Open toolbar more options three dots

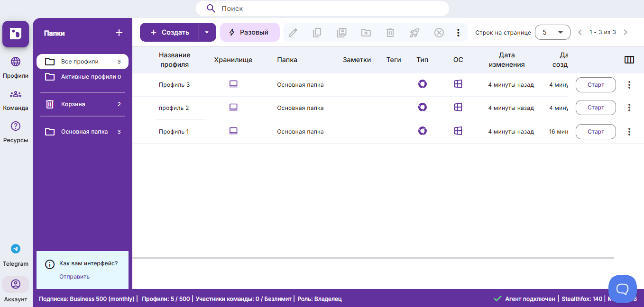458,33
